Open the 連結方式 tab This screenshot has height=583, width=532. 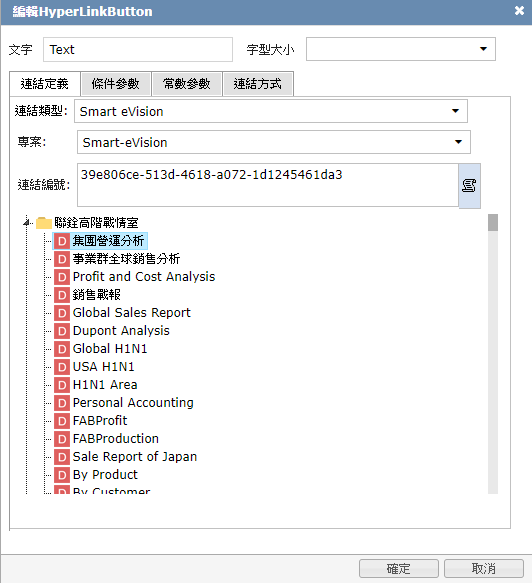coord(258,84)
